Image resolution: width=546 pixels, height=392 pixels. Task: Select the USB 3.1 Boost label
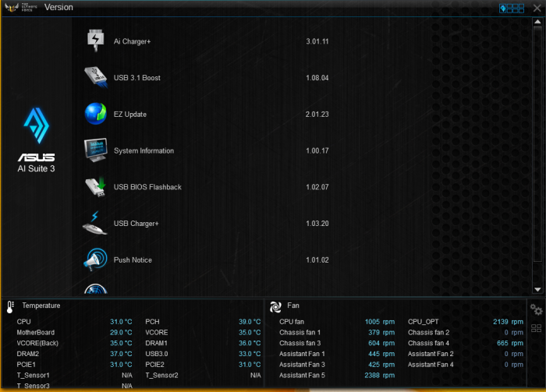136,78
